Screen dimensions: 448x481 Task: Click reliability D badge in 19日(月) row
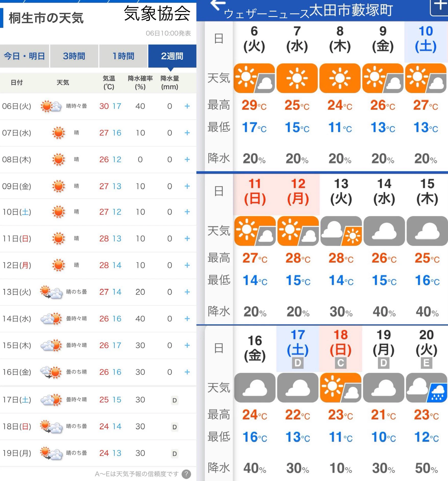pos(175,453)
